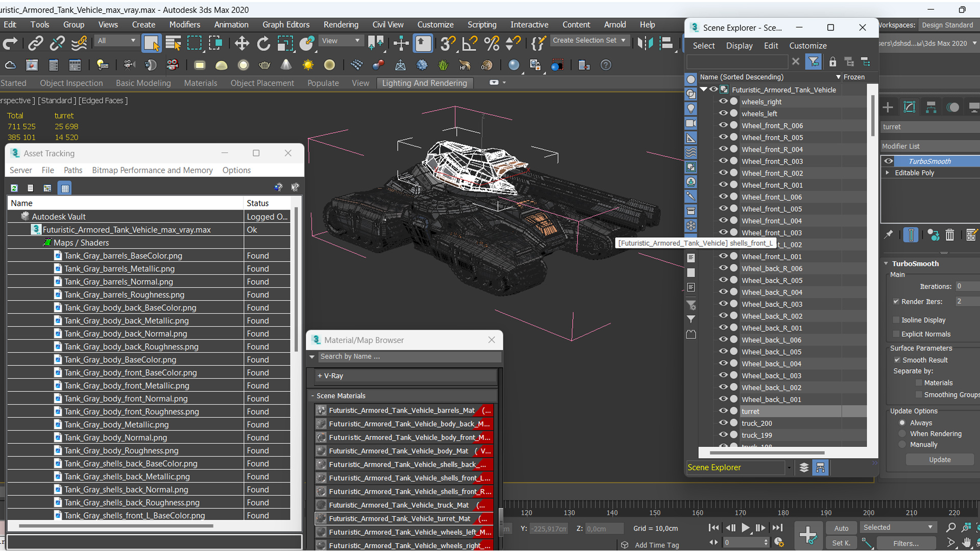980x551 pixels.
Task: Click the lock icon in Scene Explorer toolbar
Action: point(832,62)
